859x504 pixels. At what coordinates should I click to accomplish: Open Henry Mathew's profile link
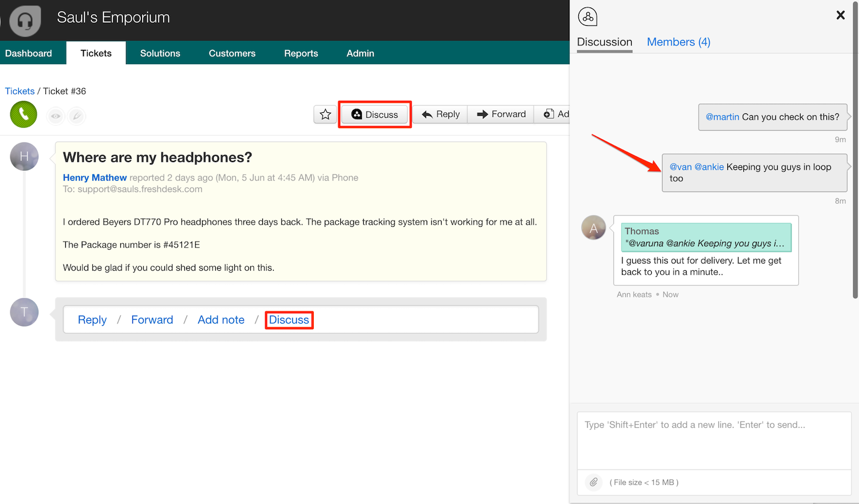coord(95,178)
